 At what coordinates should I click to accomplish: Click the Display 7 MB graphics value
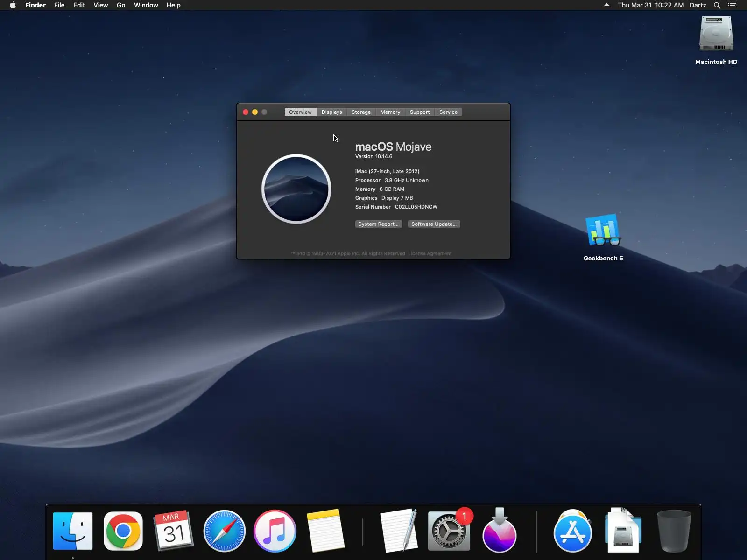click(397, 198)
